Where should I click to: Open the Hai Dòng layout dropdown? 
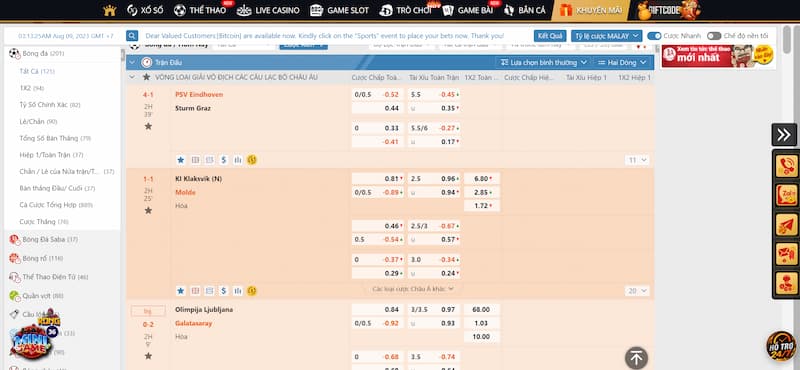tap(622, 62)
